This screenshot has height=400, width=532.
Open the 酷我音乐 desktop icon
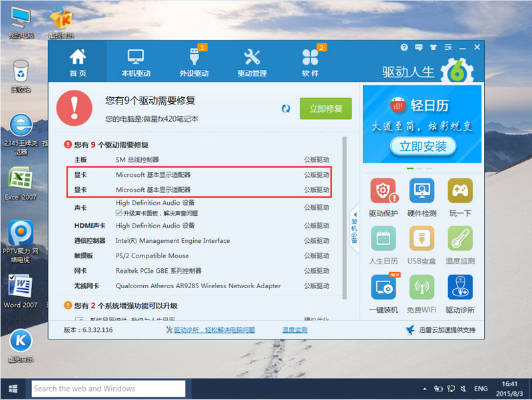pos(61,22)
